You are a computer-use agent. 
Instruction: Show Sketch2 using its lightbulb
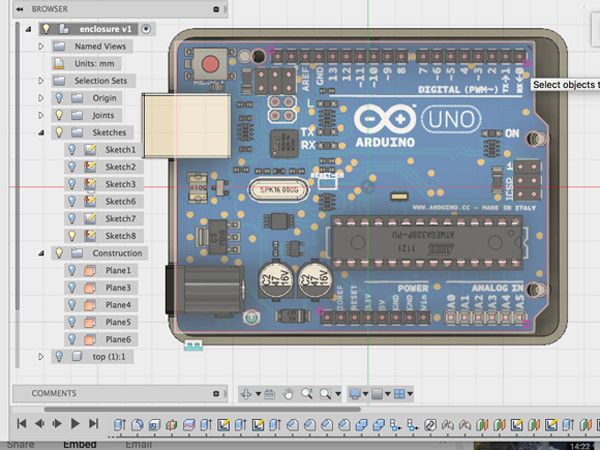point(72,167)
